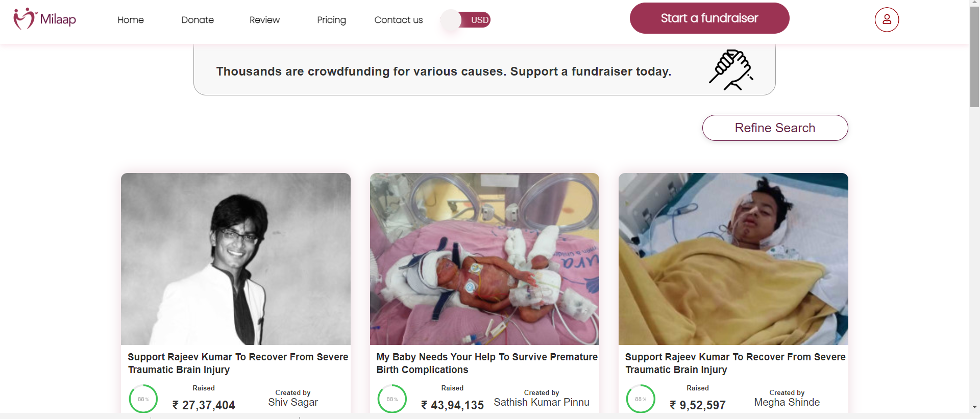Navigate to Pricing

coord(331,20)
